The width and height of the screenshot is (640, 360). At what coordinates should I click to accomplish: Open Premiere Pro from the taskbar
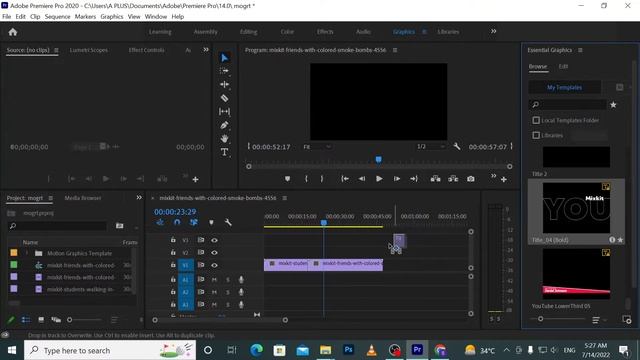tap(417, 350)
